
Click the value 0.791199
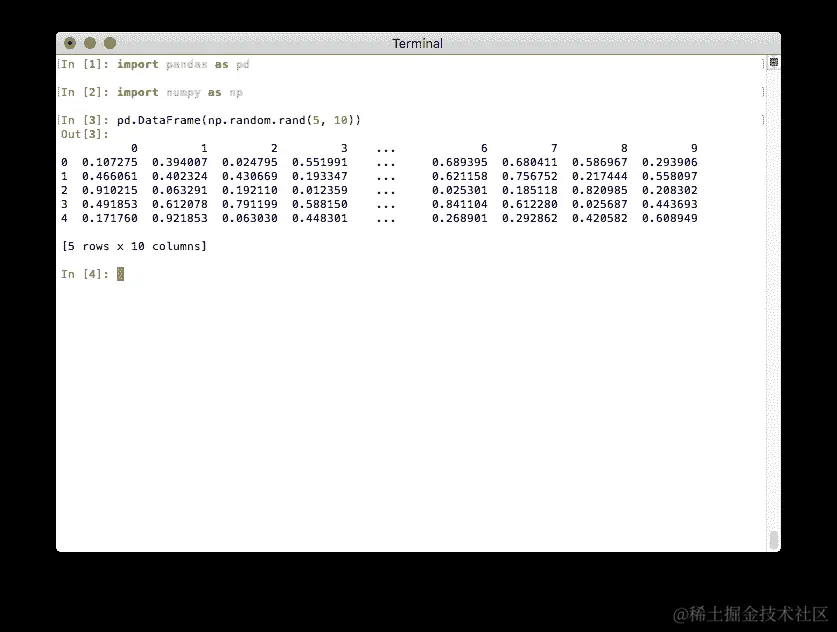tap(249, 204)
